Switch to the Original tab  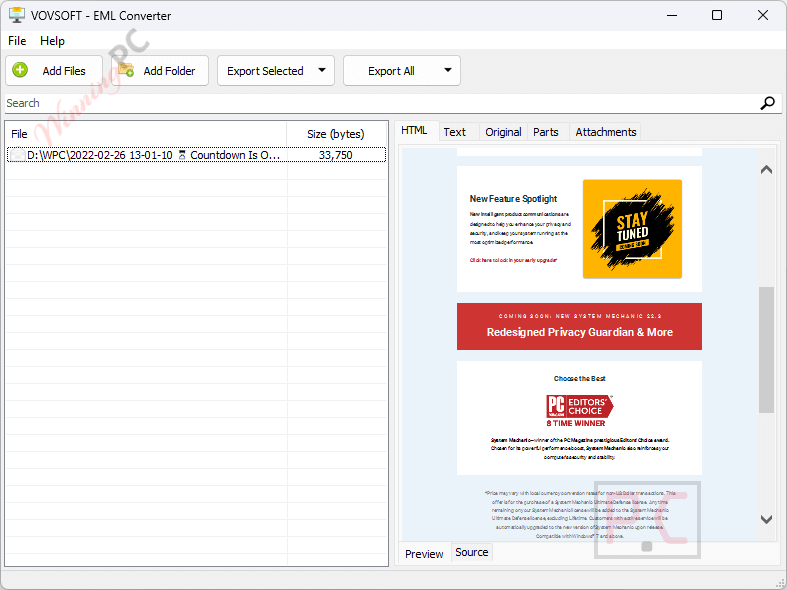click(x=503, y=132)
